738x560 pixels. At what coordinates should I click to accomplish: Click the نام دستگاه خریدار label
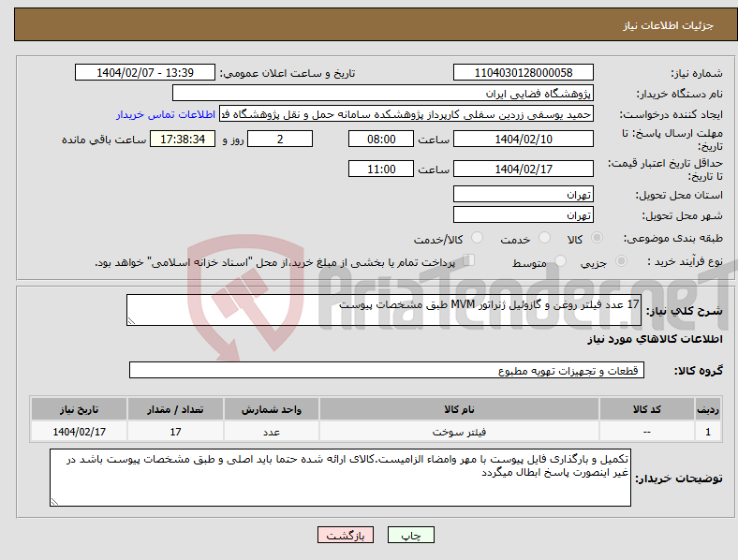(679, 95)
